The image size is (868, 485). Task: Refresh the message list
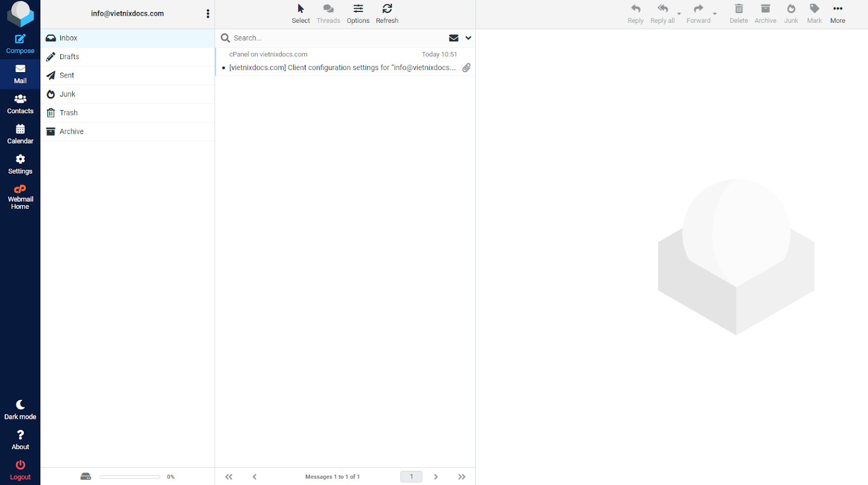pos(387,14)
